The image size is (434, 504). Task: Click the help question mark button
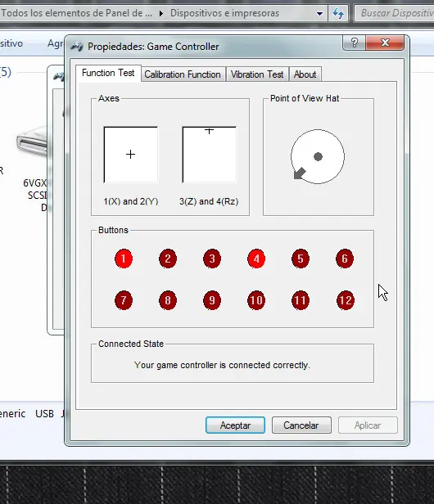tap(355, 43)
